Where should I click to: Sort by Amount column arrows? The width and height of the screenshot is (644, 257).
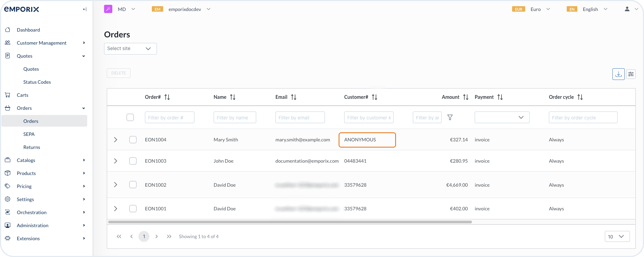[466, 97]
